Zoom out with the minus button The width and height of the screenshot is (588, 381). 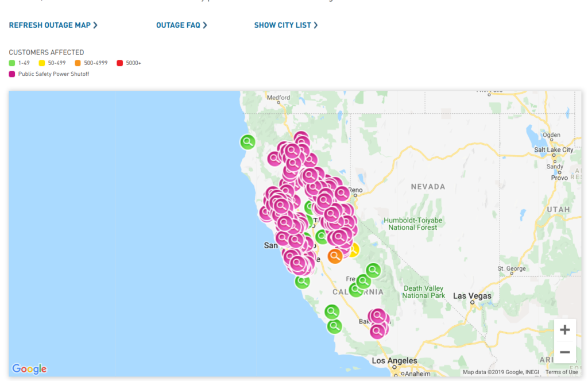[564, 352]
